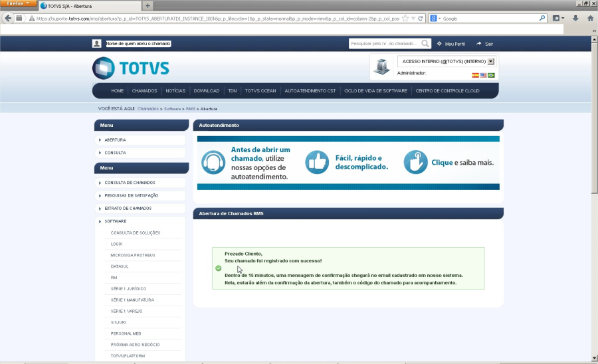Screen dimensions: 598x364
Task: Open new tab with plus button
Action: click(x=148, y=6)
